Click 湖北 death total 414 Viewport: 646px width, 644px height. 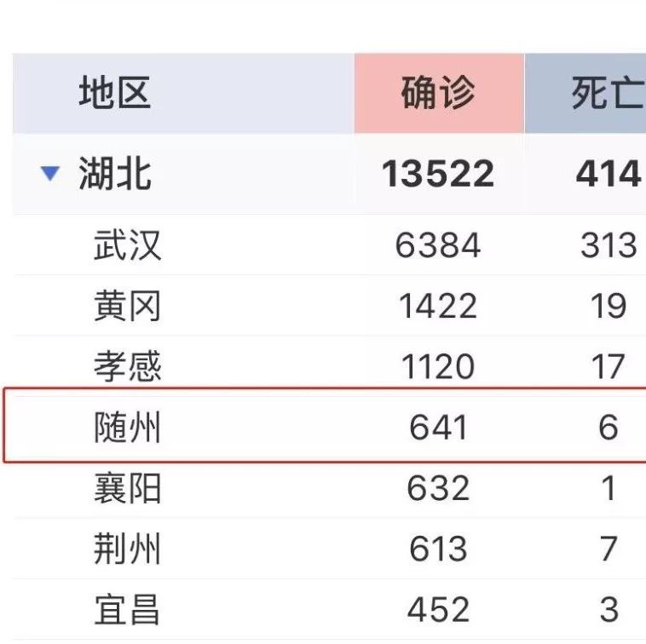609,174
